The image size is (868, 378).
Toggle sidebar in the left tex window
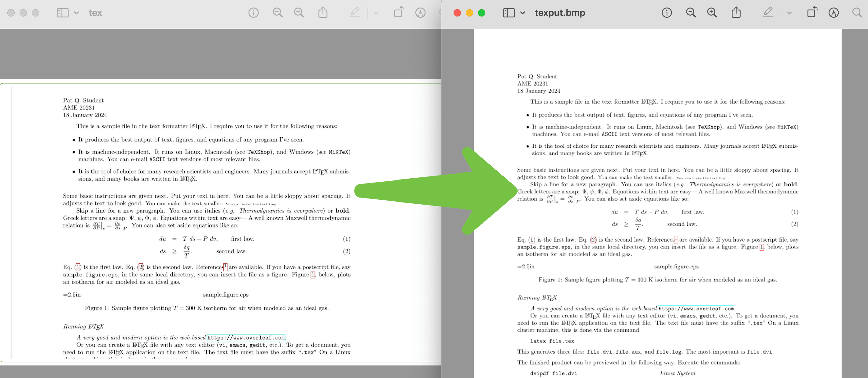tap(62, 13)
